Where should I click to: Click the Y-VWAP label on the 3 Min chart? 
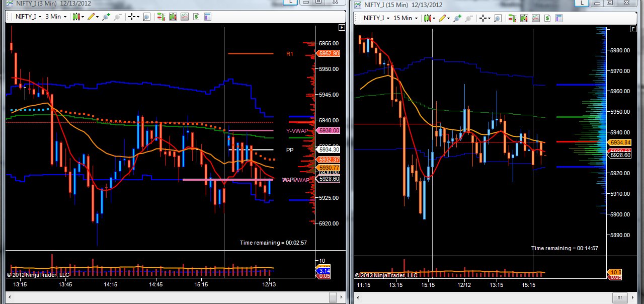pyautogui.click(x=297, y=131)
